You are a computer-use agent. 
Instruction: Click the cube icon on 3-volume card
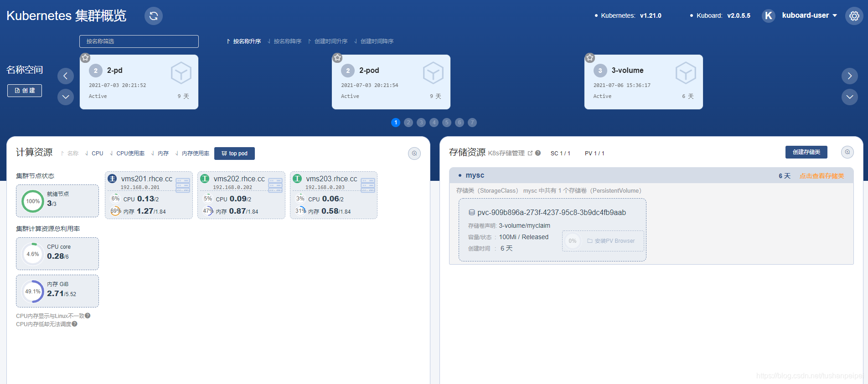coord(686,73)
